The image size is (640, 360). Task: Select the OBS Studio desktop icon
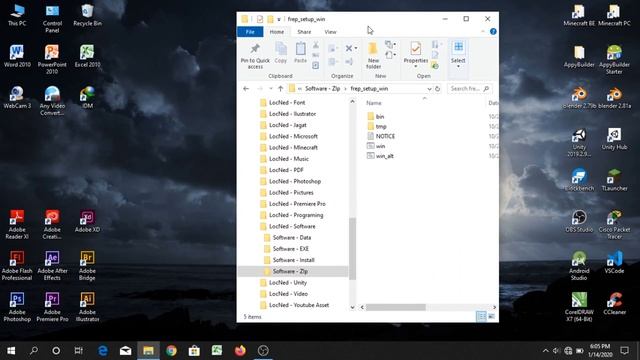(x=579, y=221)
